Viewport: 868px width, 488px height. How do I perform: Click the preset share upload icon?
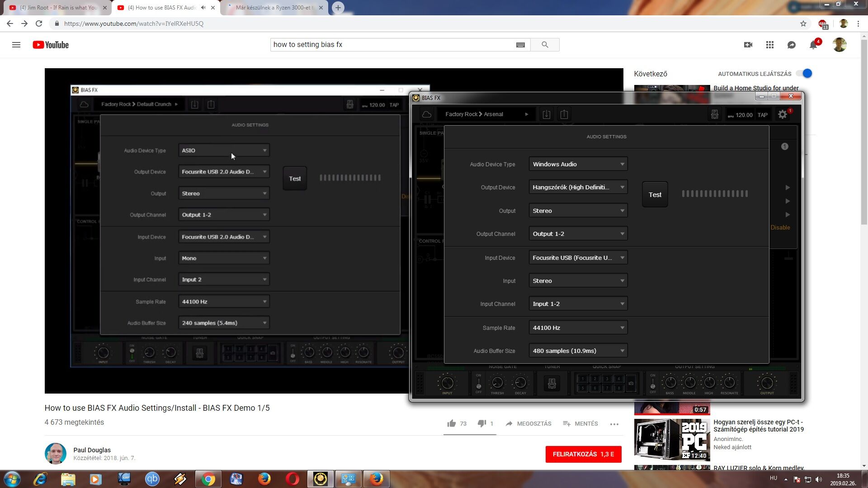tap(564, 114)
